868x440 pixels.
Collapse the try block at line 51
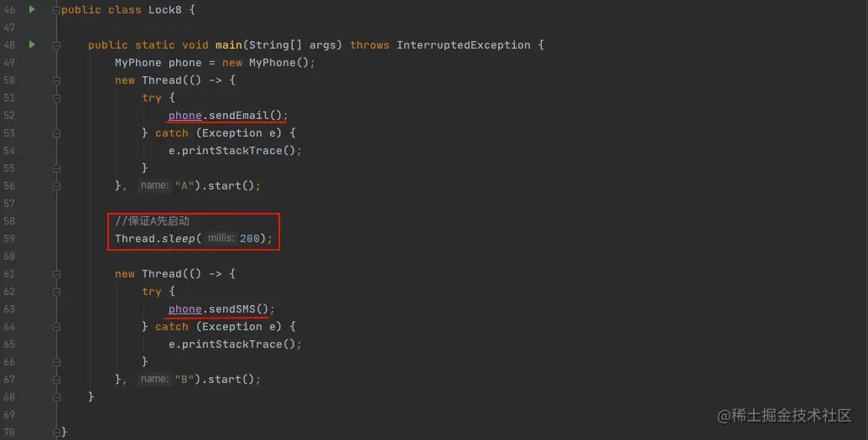point(56,98)
